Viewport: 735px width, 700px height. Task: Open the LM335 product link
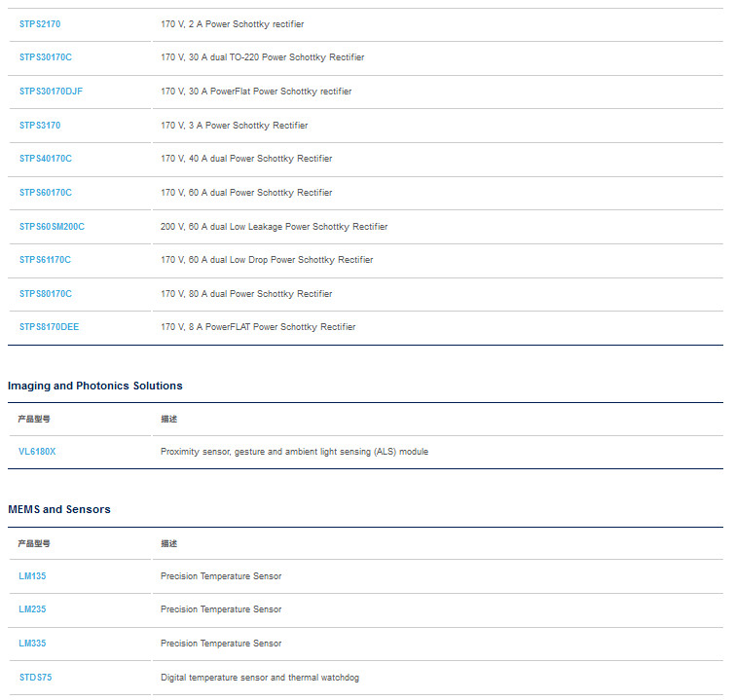point(32,644)
